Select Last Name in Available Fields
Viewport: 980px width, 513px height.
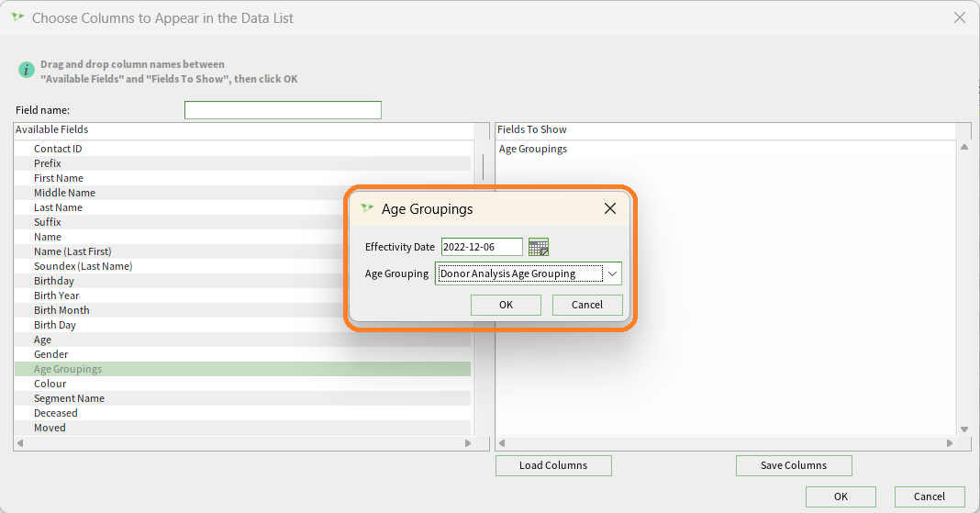[x=242, y=207]
